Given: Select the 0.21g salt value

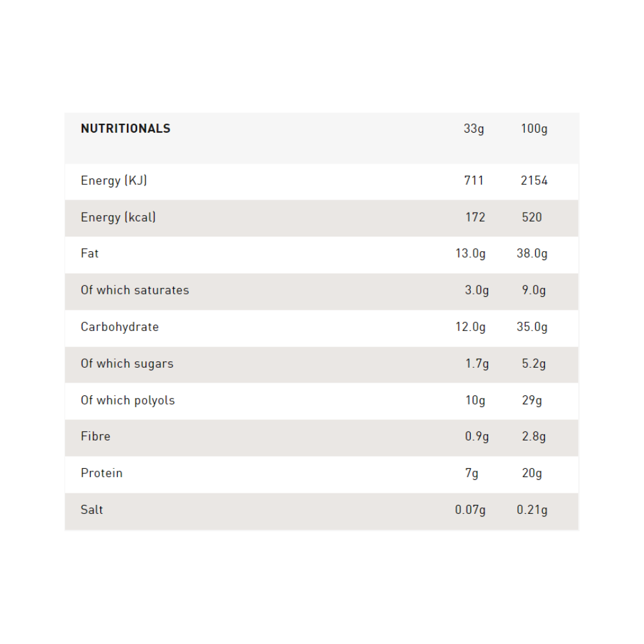Looking at the screenshot, I should click(532, 510).
